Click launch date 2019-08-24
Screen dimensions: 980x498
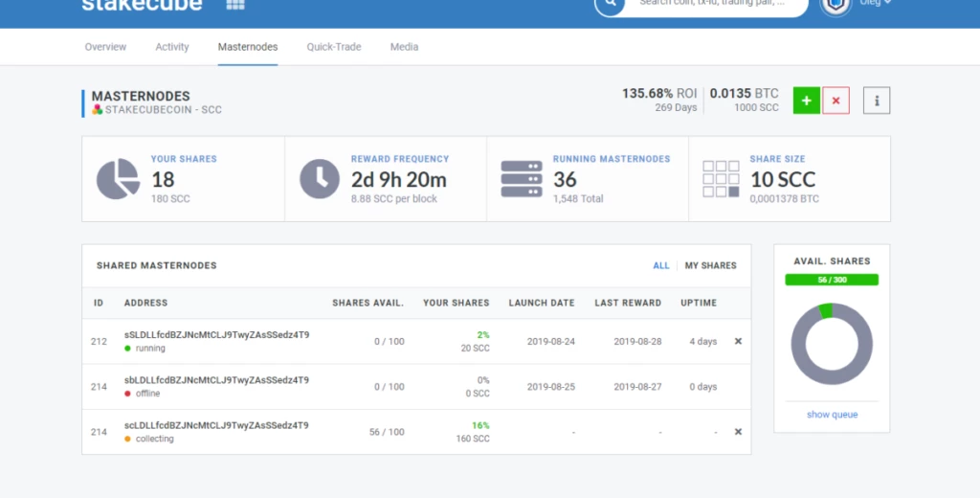(550, 342)
